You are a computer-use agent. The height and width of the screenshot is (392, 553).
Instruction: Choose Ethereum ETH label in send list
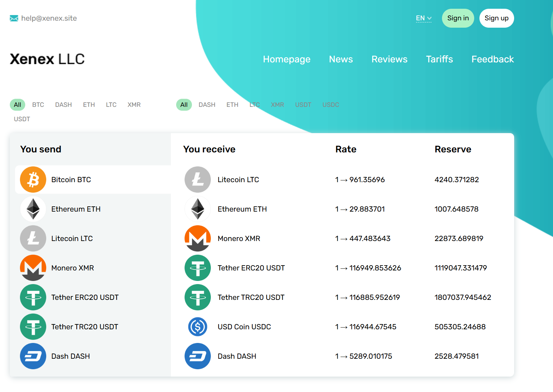point(76,209)
